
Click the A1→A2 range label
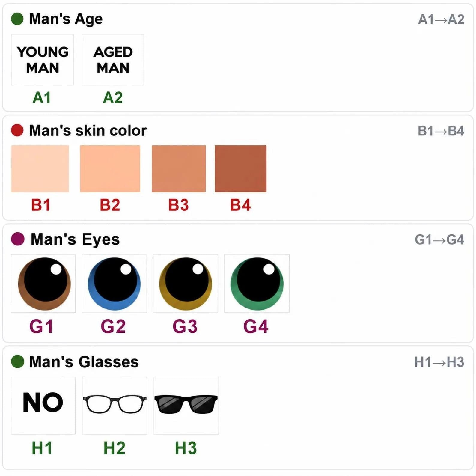click(x=441, y=20)
